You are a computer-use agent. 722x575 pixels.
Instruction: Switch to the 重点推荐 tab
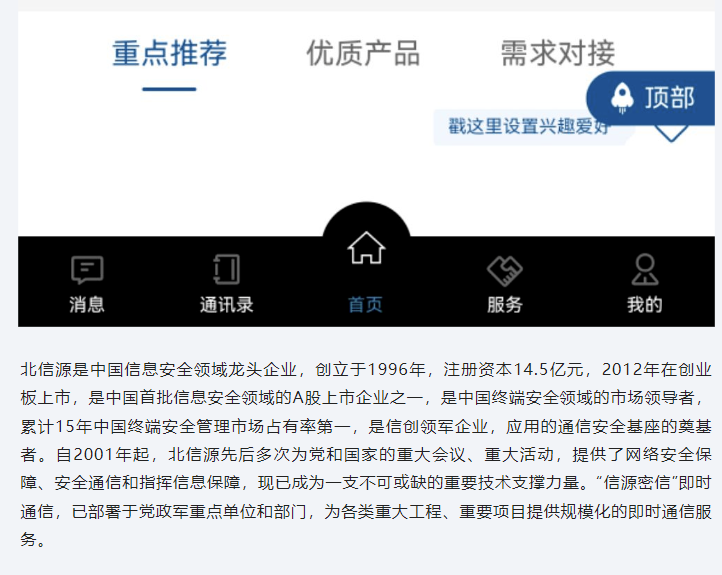169,53
